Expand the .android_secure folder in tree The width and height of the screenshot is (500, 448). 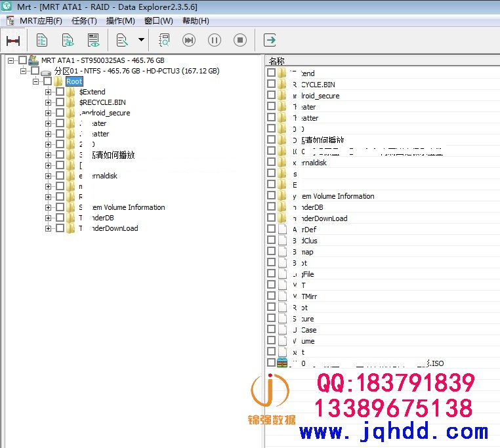point(48,113)
